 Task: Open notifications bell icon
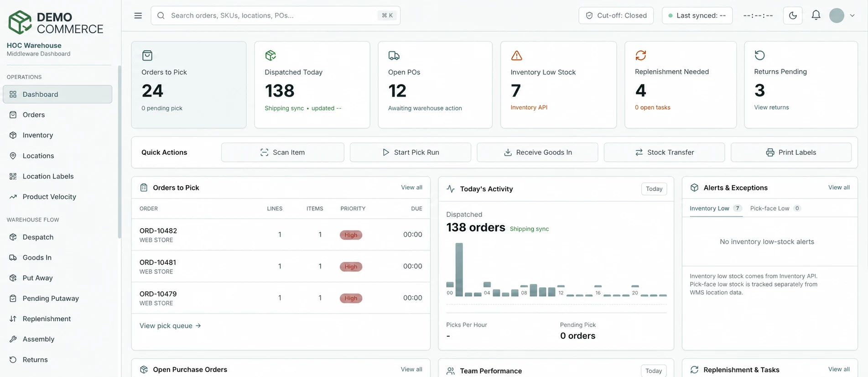tap(816, 15)
